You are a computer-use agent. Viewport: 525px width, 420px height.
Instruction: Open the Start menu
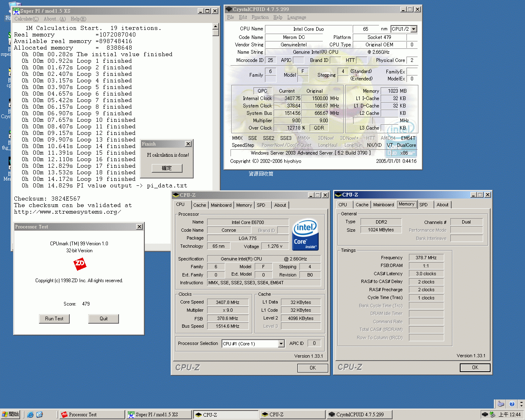pos(10,415)
